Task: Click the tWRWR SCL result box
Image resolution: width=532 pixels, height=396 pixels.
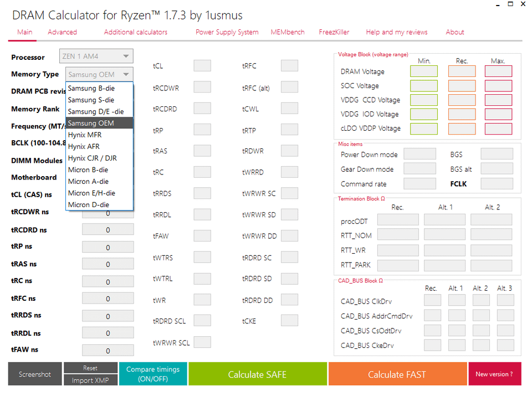Action: tap(202, 342)
